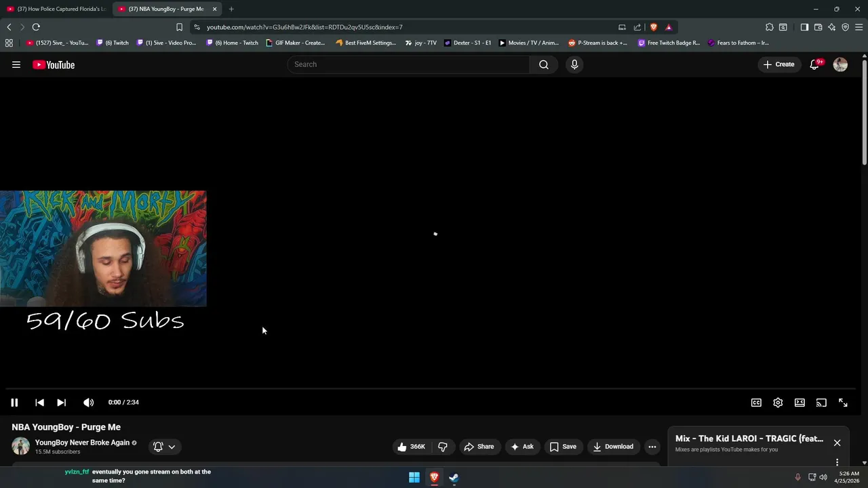Screen dimensions: 868x488
Task: Open the account avatar menu
Action: click(840, 64)
